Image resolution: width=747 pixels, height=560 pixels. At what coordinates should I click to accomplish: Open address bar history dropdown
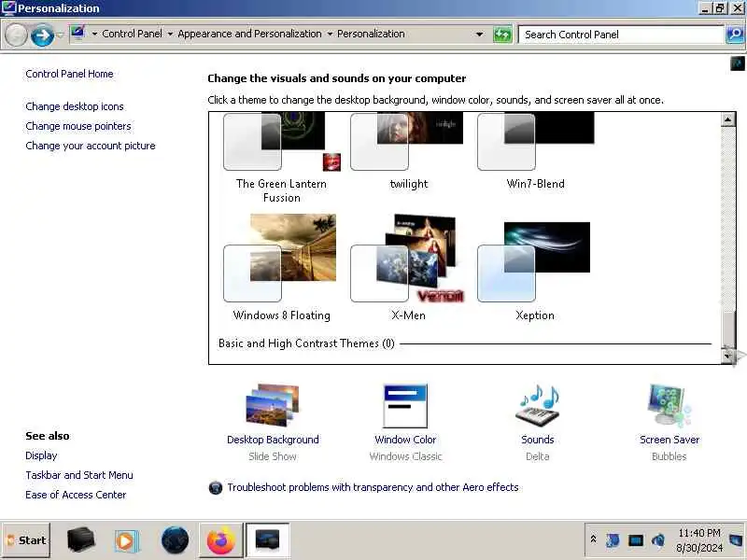click(480, 35)
